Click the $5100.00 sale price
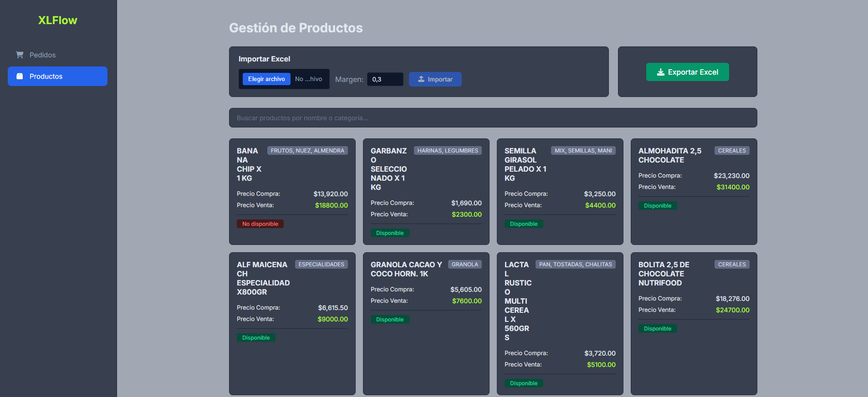 coord(601,365)
